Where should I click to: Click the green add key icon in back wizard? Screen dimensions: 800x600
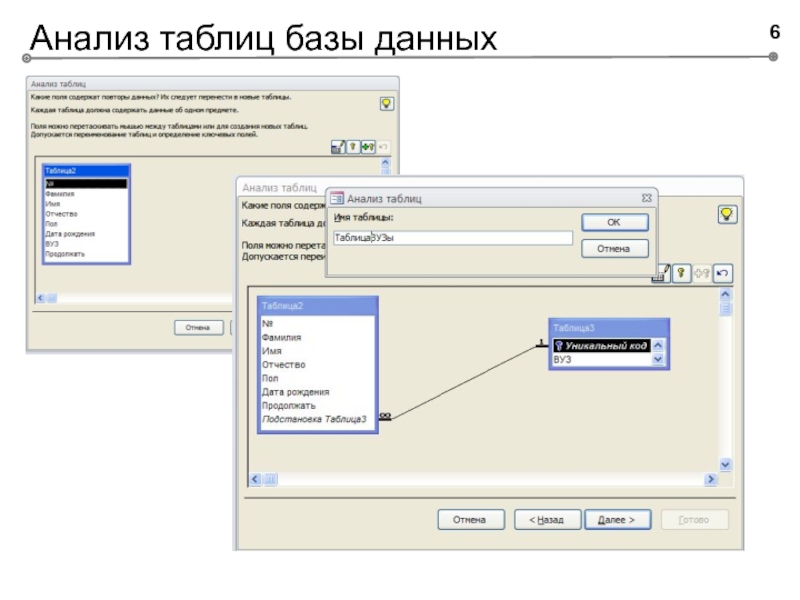point(368,147)
